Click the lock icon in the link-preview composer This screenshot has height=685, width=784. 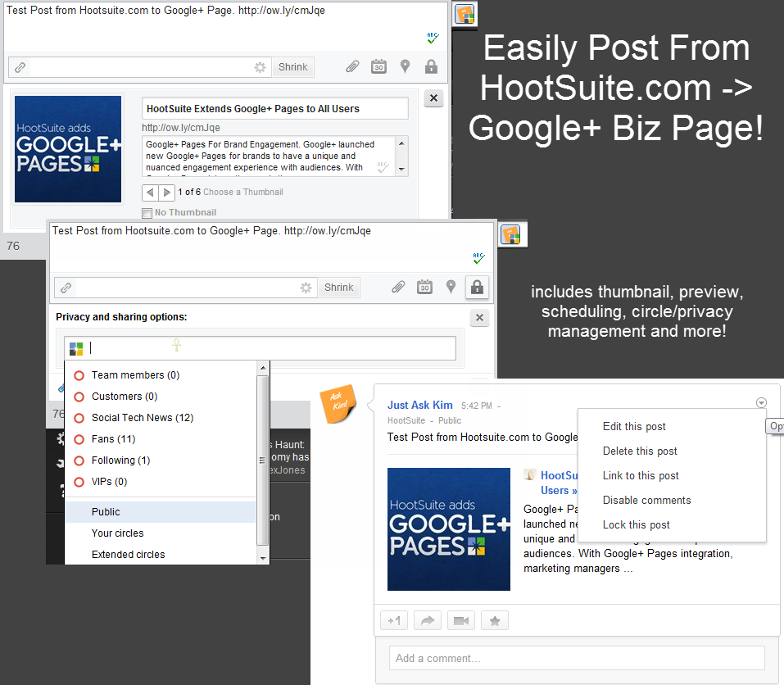click(x=431, y=66)
